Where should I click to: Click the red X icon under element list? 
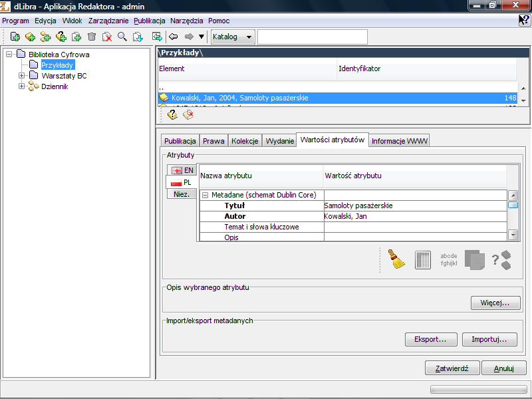[x=188, y=115]
